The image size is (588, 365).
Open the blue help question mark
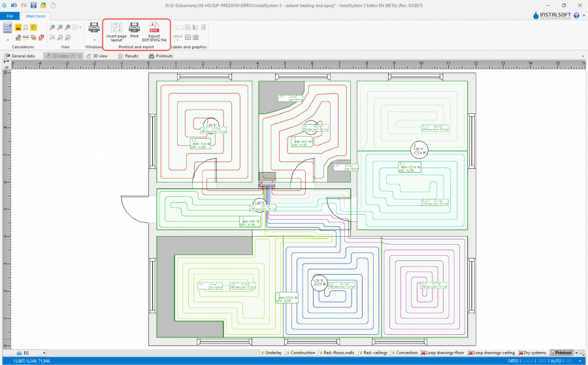(x=576, y=15)
